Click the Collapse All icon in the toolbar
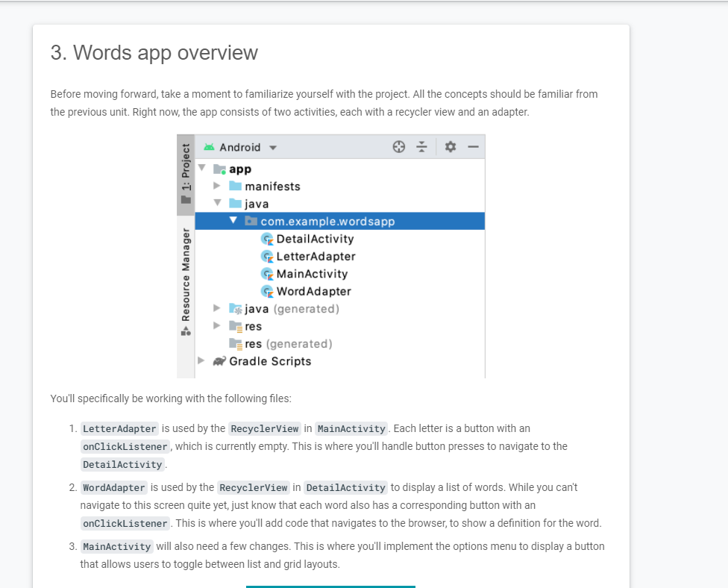Viewport: 728px width, 588px height. 421,147
